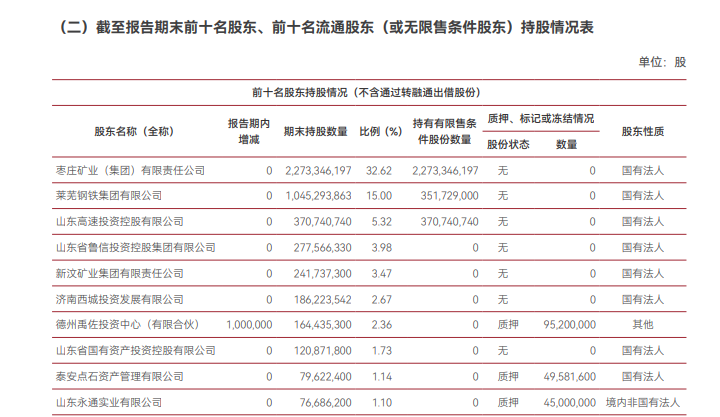Image resolution: width=720 pixels, height=417 pixels.
Task: Click the shareholder nature 境内非国有法人
Action: pos(643,403)
